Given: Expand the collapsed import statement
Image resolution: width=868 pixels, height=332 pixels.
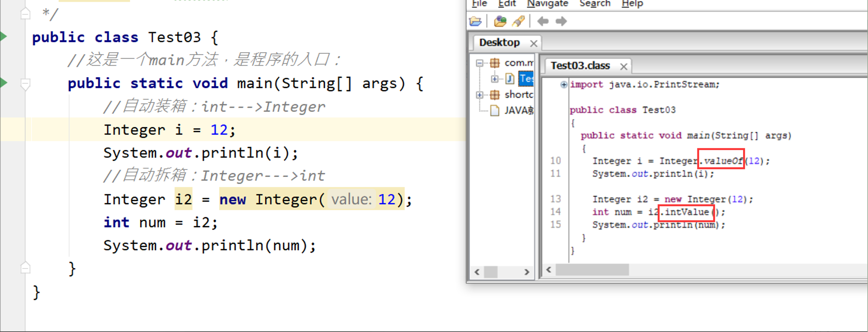Looking at the screenshot, I should [563, 84].
